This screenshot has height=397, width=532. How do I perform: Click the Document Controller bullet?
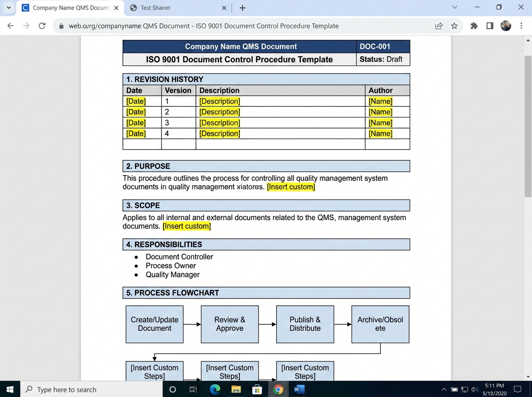[179, 257]
